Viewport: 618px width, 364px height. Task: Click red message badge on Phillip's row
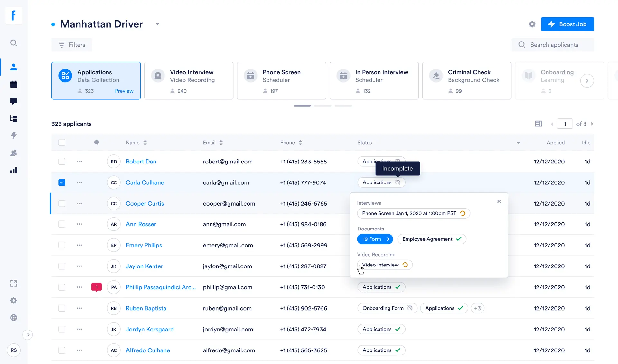(96, 287)
